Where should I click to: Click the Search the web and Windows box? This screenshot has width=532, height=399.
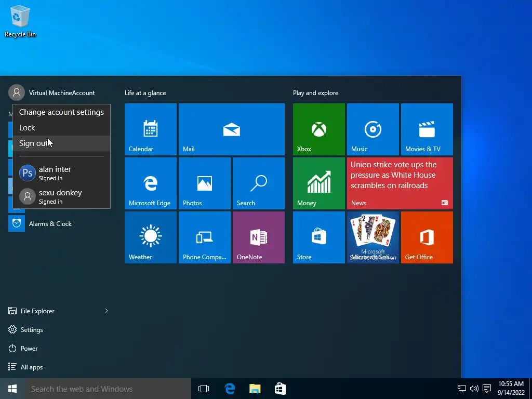(108, 389)
